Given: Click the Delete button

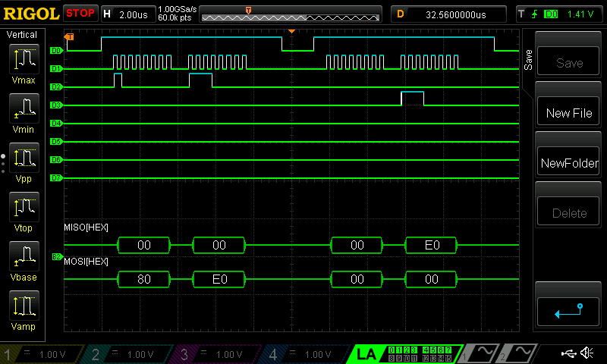Looking at the screenshot, I should (x=568, y=212).
